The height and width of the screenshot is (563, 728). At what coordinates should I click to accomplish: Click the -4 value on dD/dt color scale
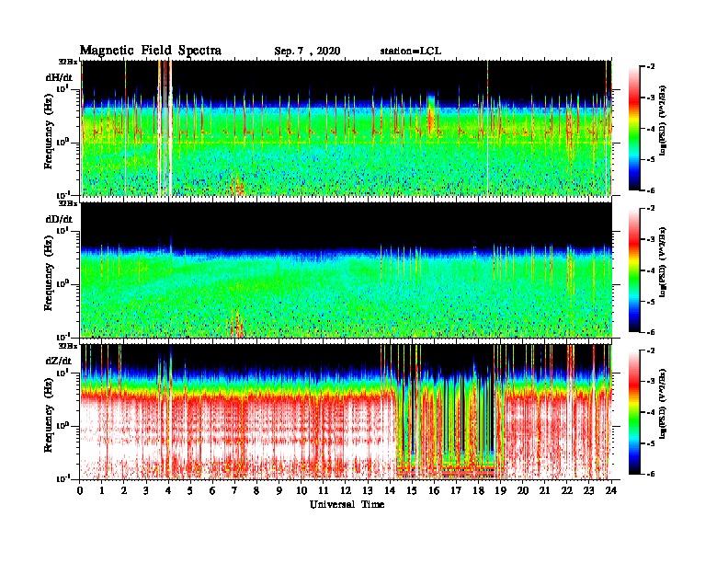[651, 270]
